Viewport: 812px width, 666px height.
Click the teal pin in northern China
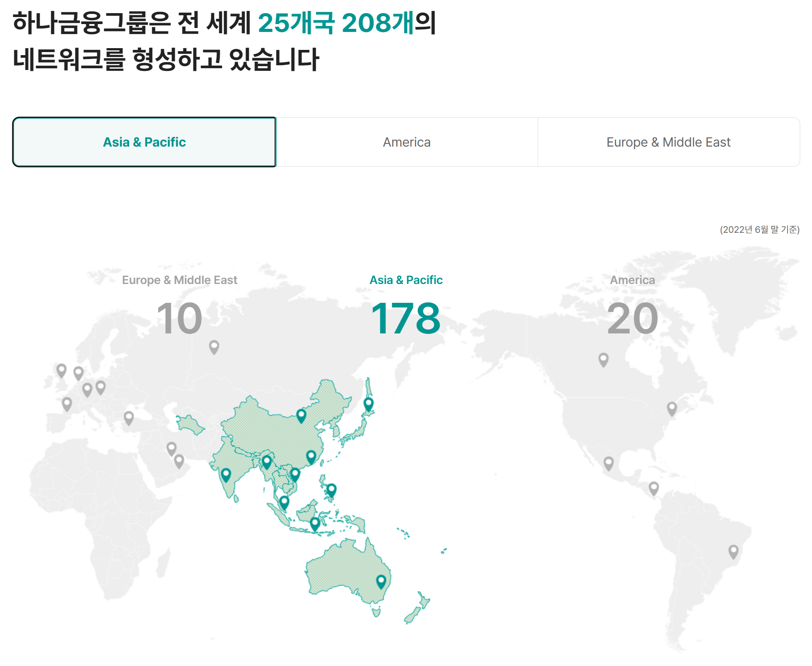301,416
